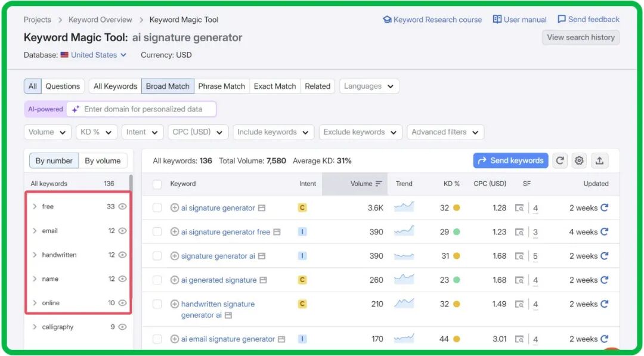Switch to the Phrase Match tab
This screenshot has width=644, height=356.
pos(221,86)
